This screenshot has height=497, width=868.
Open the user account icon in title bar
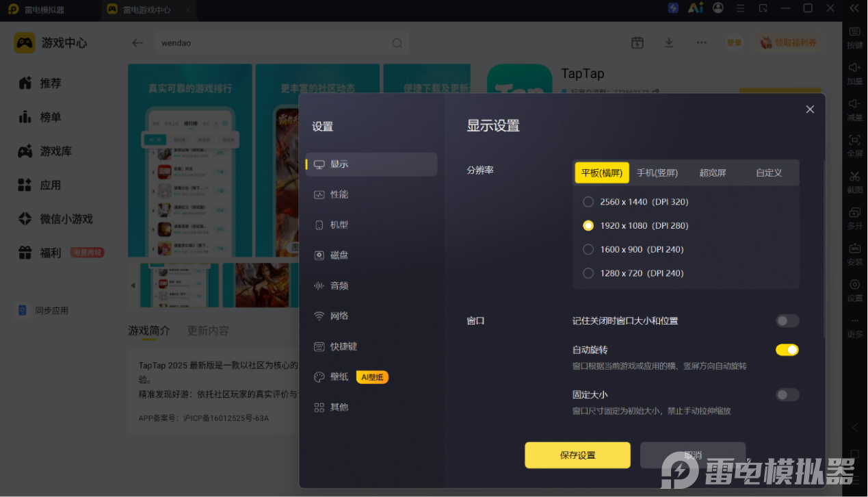[718, 8]
